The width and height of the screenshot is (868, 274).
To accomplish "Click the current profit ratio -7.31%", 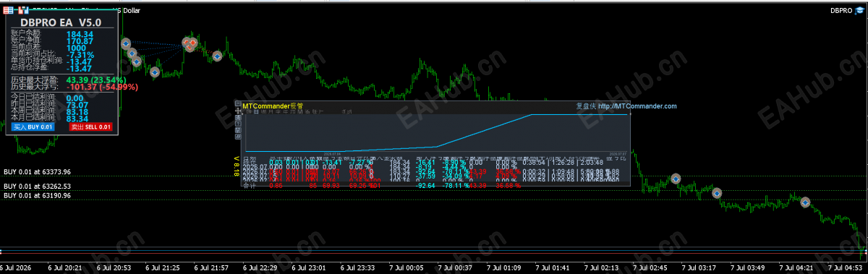I will (x=80, y=55).
